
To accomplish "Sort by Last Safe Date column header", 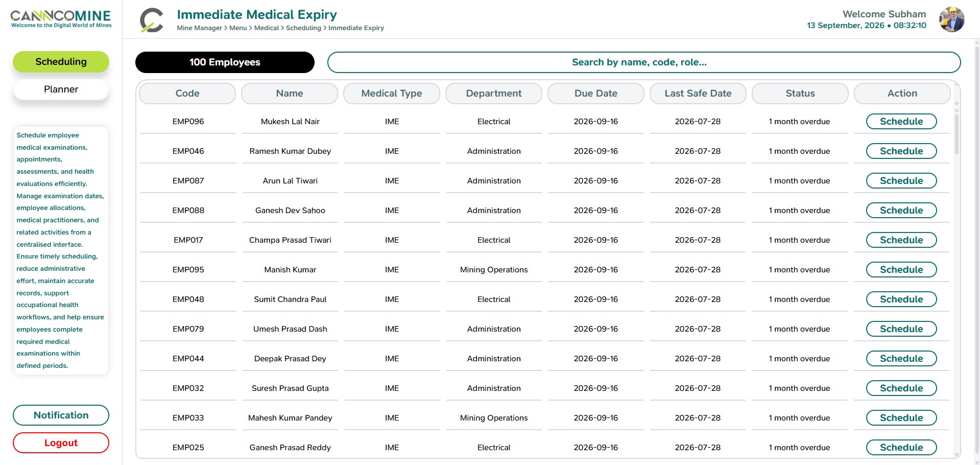I will (x=698, y=94).
